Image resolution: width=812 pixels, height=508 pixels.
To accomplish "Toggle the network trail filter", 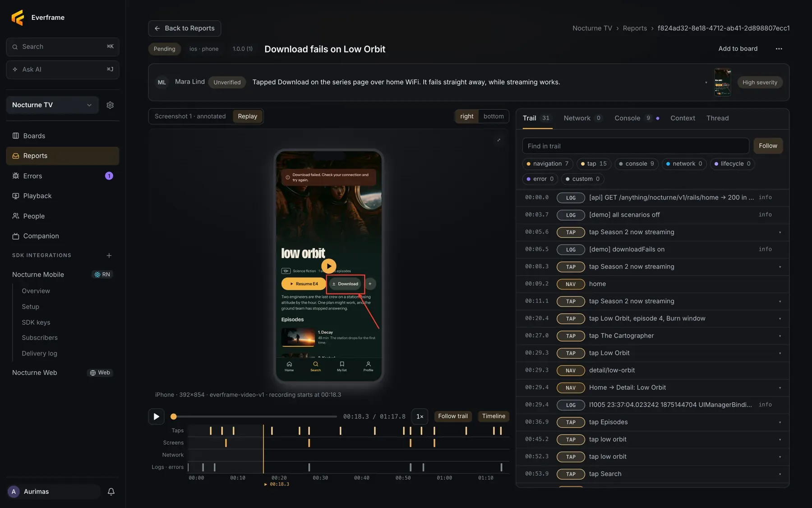I will pos(684,164).
